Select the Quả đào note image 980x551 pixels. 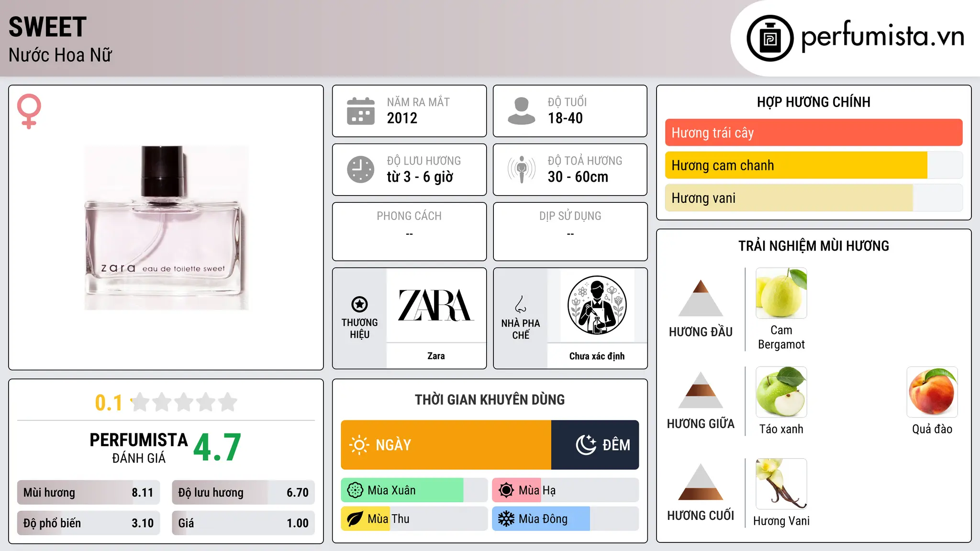click(932, 392)
